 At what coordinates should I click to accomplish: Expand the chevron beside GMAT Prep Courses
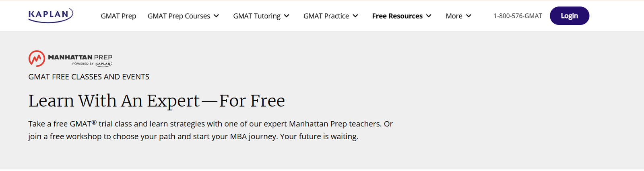217,16
